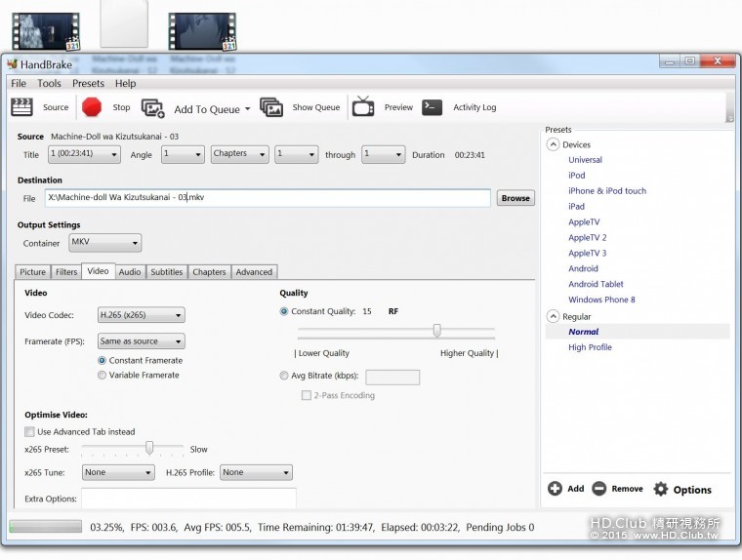Viewport: 742px width, 560px height.
Task: Select the Avg Bitrate radio button
Action: pos(284,376)
